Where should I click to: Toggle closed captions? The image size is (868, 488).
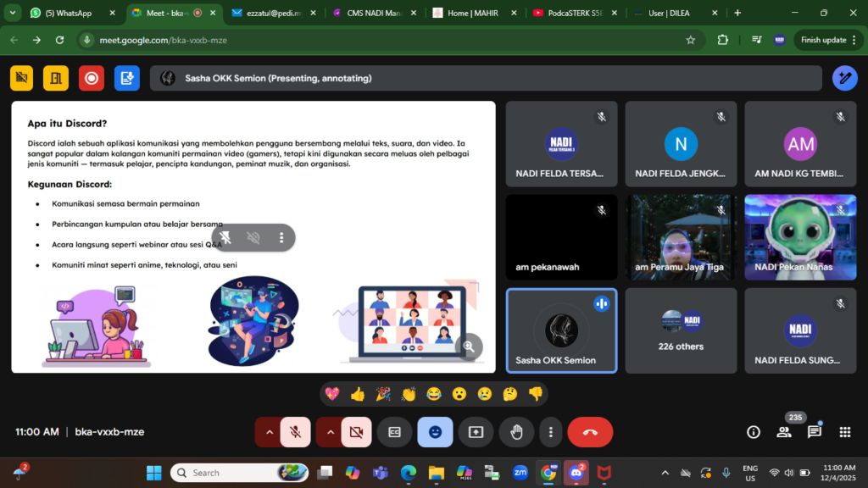395,432
